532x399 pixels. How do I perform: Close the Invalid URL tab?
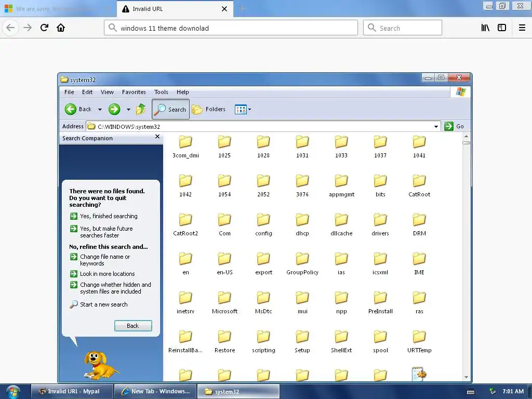coord(224,9)
